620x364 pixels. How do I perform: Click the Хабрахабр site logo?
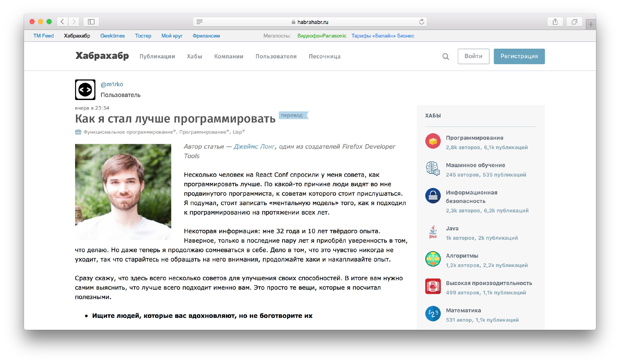tap(102, 56)
